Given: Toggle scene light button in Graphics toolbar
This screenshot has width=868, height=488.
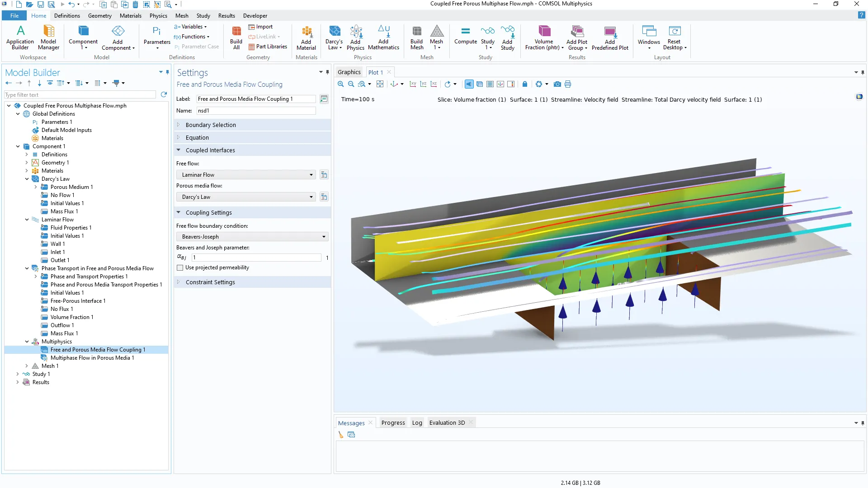Looking at the screenshot, I should tap(469, 84).
